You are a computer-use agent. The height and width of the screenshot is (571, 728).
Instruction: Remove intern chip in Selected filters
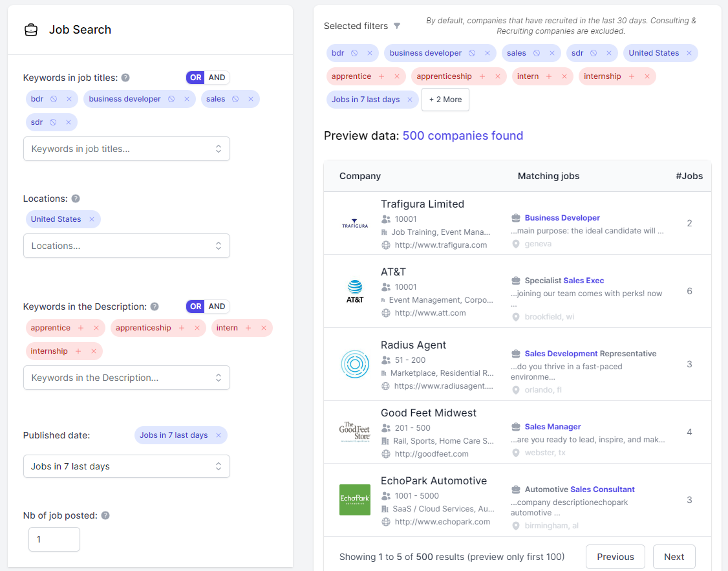coord(564,76)
